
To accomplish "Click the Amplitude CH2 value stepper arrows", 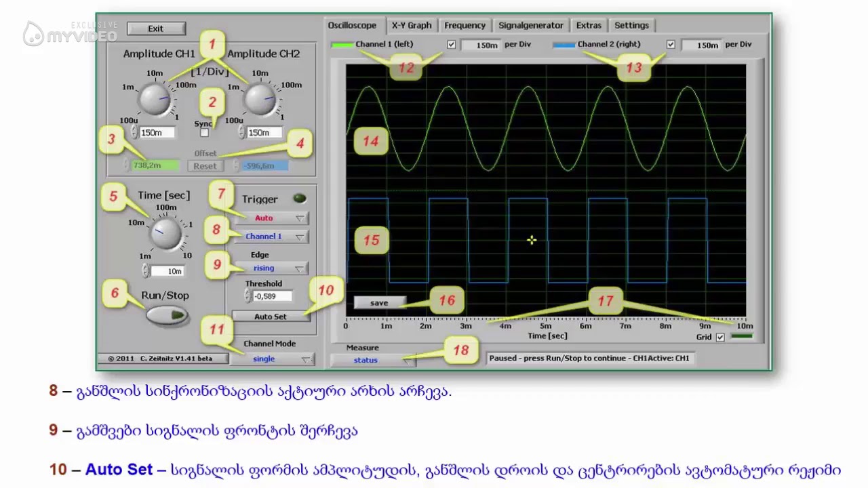I will pos(241,133).
